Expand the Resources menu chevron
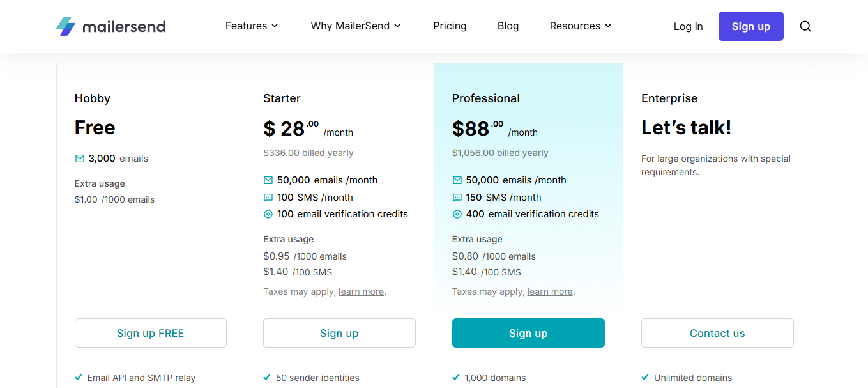The width and height of the screenshot is (868, 388). pos(607,26)
